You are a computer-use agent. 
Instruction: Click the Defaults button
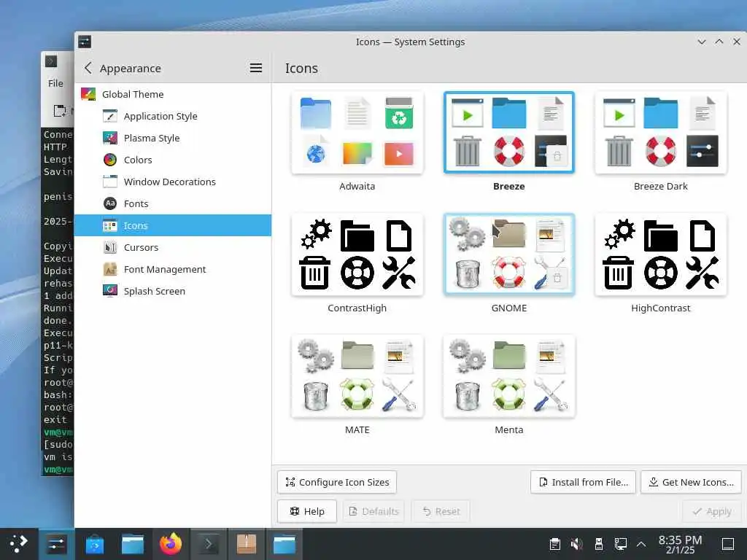click(373, 511)
